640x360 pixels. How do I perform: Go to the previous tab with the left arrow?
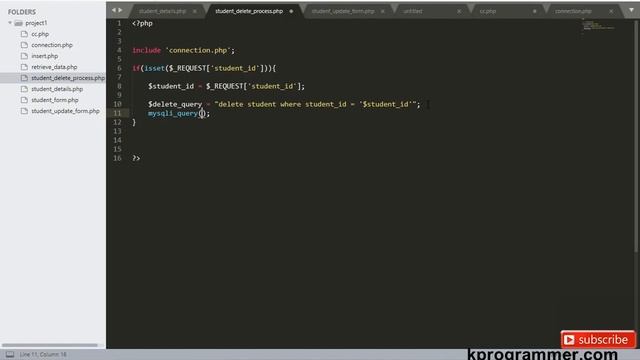coord(113,10)
